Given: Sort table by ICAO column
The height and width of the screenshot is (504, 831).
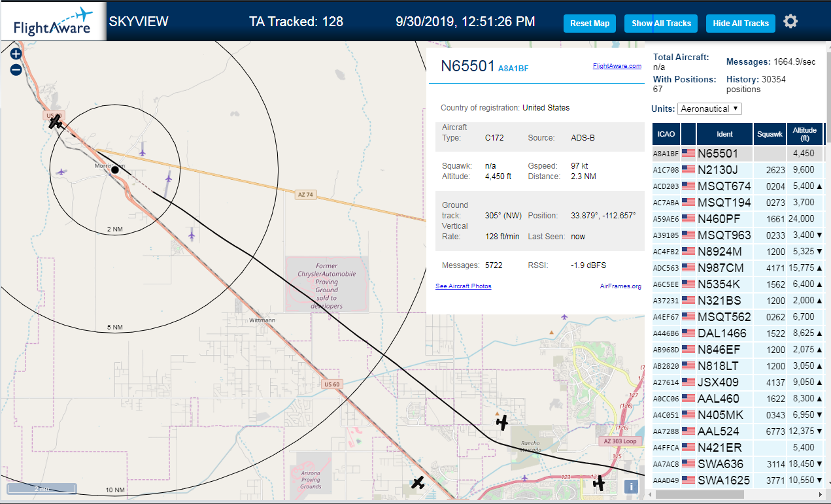Looking at the screenshot, I should click(x=666, y=134).
